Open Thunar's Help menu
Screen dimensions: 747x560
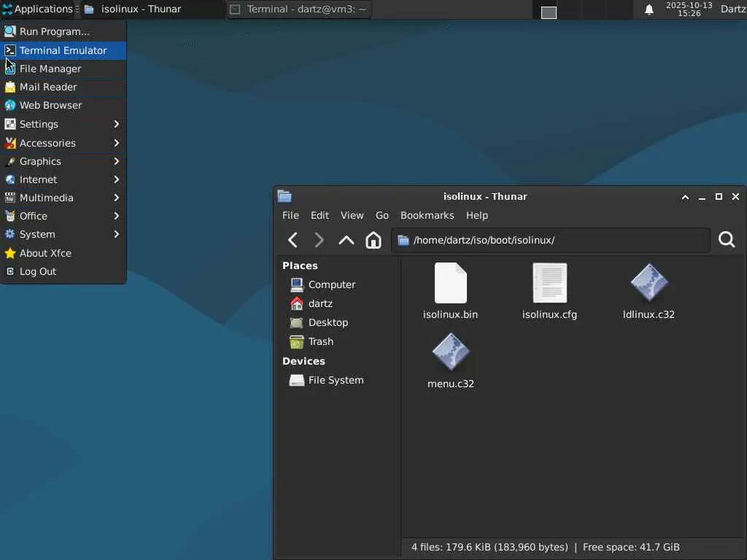[x=477, y=215]
